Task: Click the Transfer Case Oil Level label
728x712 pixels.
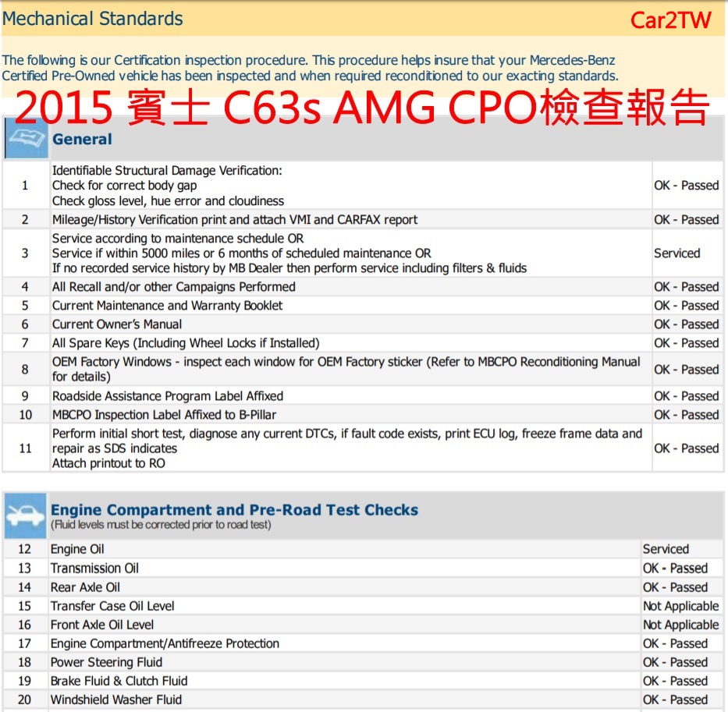Action: (x=112, y=606)
